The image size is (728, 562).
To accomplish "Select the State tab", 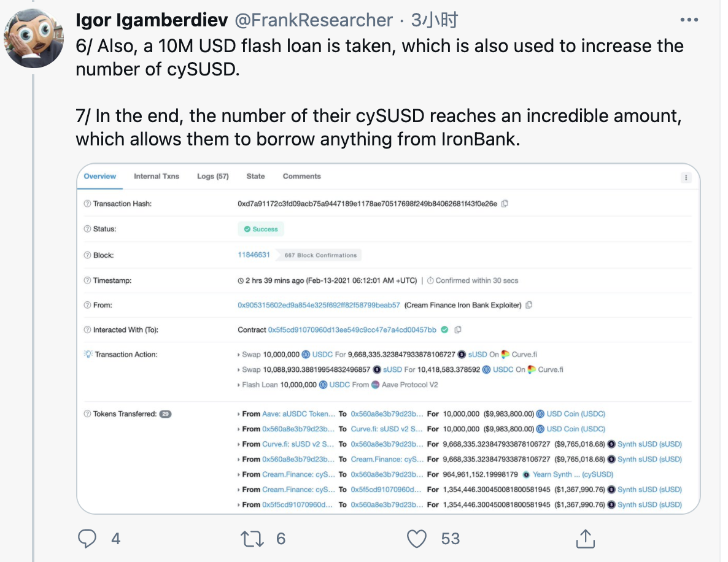I will point(255,176).
